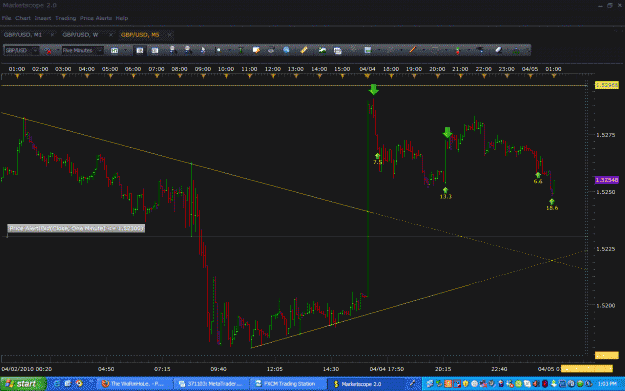This screenshot has height=391, width=625.
Task: Select the eraser tool in toolbar
Action: [499, 50]
